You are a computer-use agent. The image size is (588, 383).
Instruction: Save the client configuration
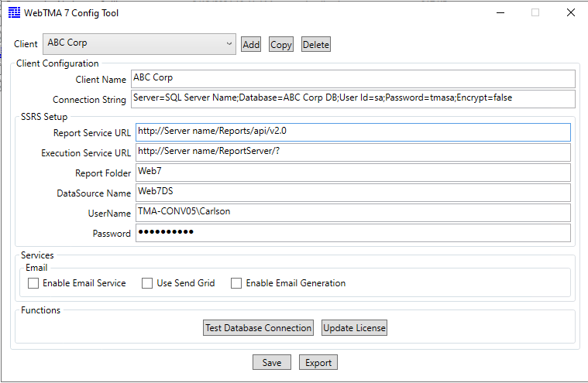point(271,363)
